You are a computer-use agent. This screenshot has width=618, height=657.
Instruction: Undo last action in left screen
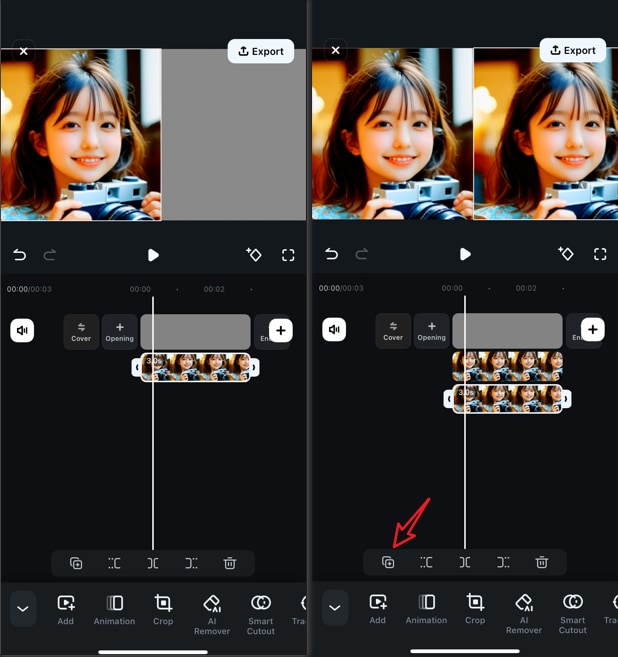point(19,255)
